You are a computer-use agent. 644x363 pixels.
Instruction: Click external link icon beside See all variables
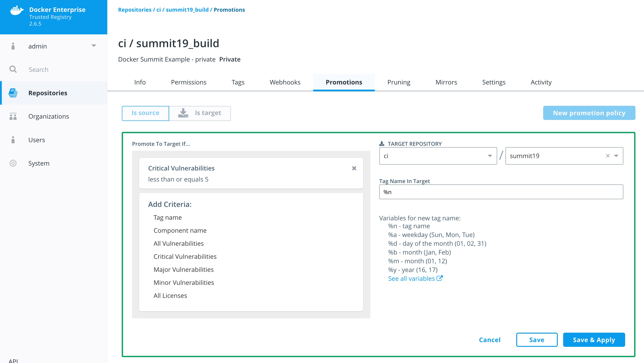point(439,278)
